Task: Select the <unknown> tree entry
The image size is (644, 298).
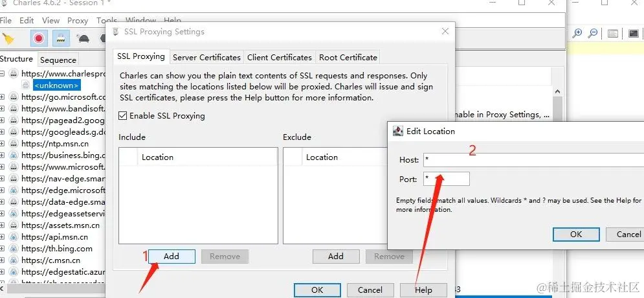Action: (x=57, y=86)
